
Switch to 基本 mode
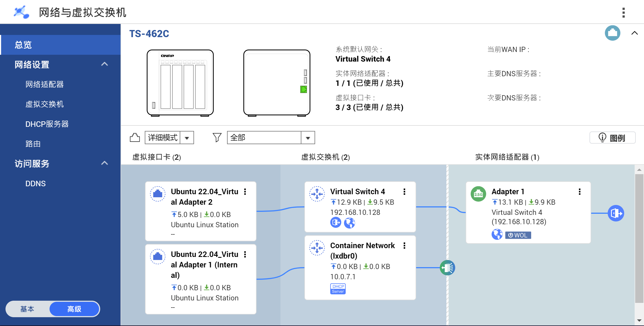click(x=27, y=309)
